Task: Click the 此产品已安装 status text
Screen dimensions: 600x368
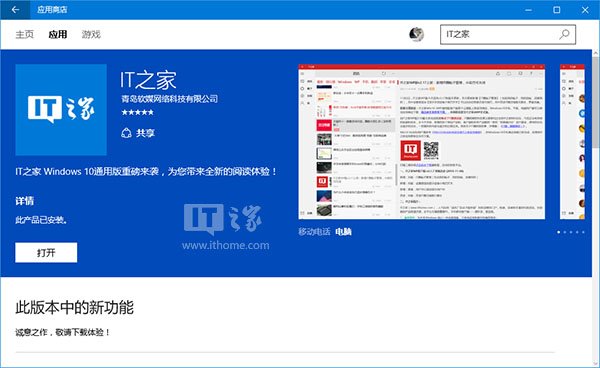Action: click(41, 220)
